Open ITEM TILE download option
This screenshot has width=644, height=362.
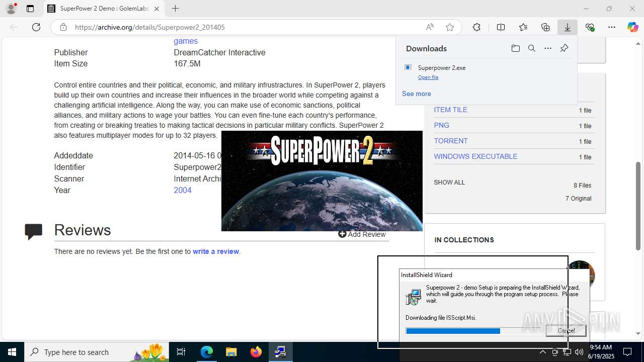(x=451, y=110)
